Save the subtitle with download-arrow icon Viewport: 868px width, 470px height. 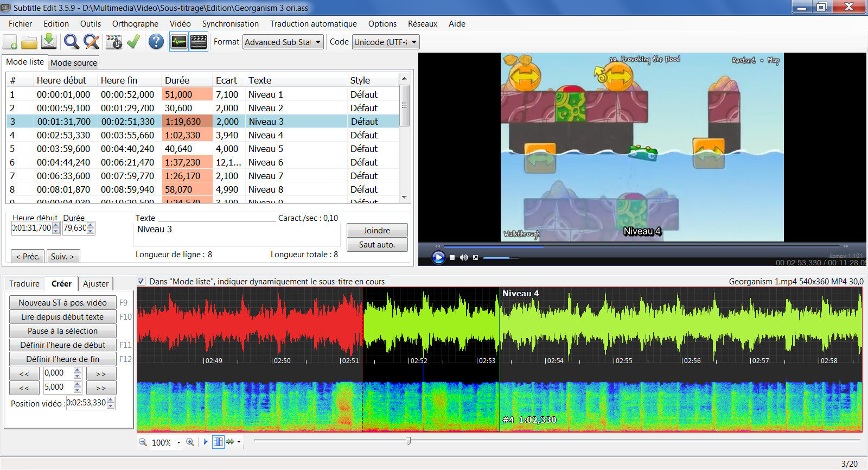click(x=49, y=42)
